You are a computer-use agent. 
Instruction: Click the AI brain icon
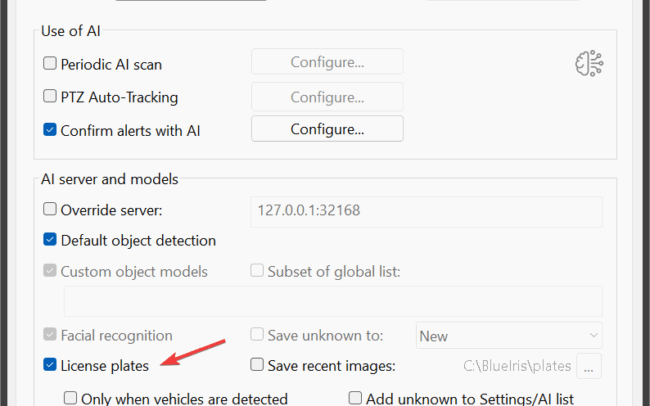[x=589, y=63]
